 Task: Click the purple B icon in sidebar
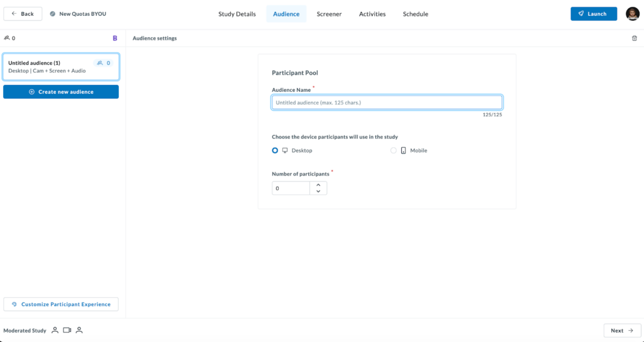[x=114, y=38]
